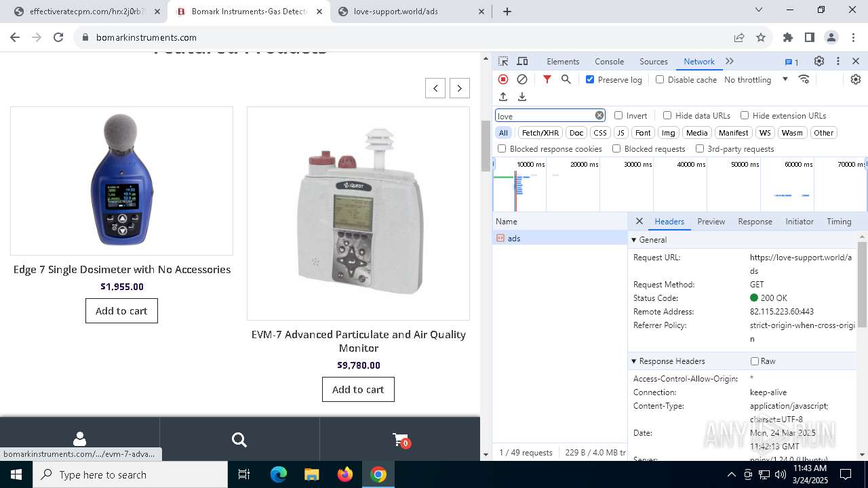Switch to Console tab
Viewport: 868px width, 488px height.
pyautogui.click(x=609, y=61)
